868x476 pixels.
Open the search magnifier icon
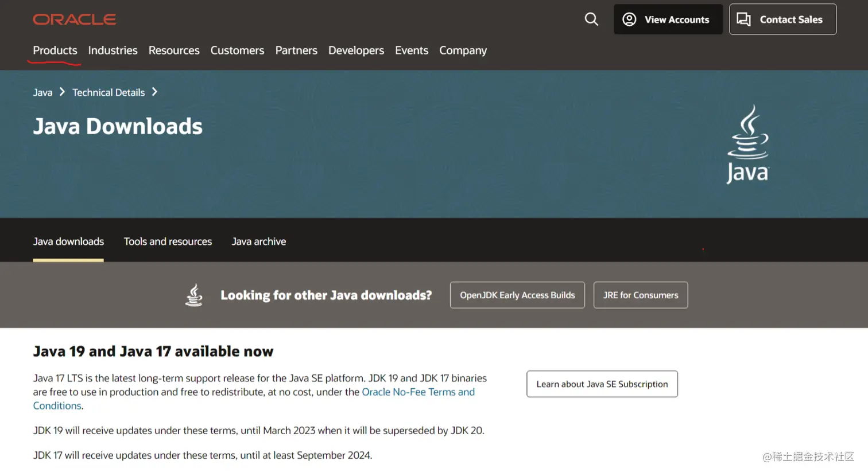click(x=591, y=19)
